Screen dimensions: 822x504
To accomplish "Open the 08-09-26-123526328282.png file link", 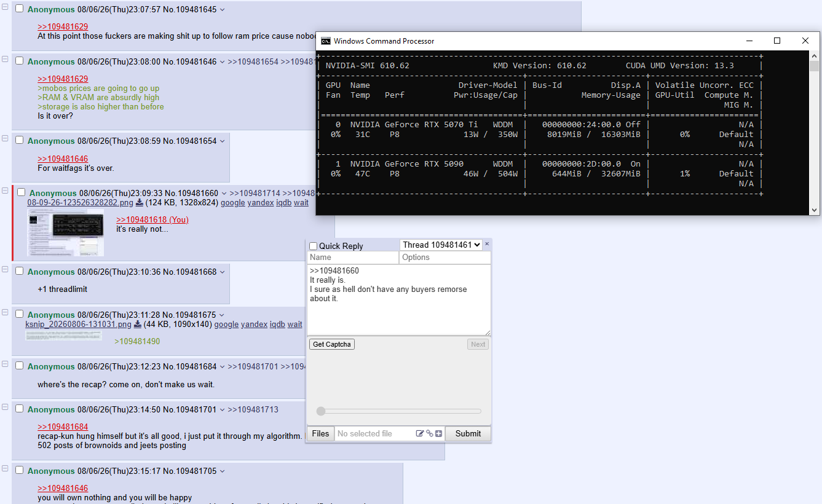I will (x=80, y=202).
